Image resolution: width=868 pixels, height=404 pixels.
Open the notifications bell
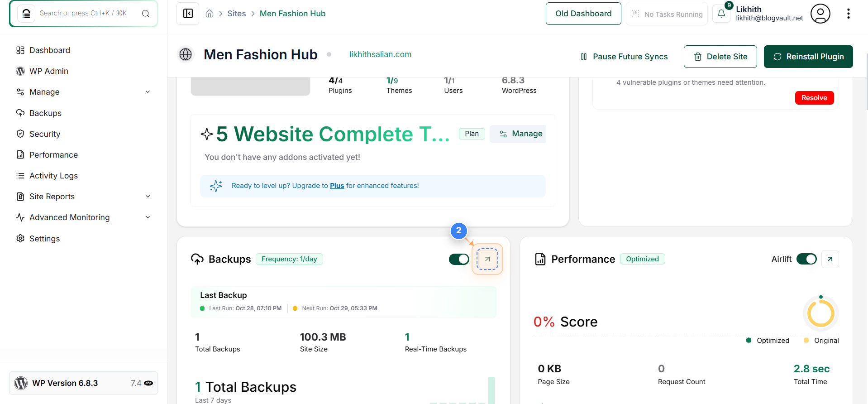click(x=721, y=14)
